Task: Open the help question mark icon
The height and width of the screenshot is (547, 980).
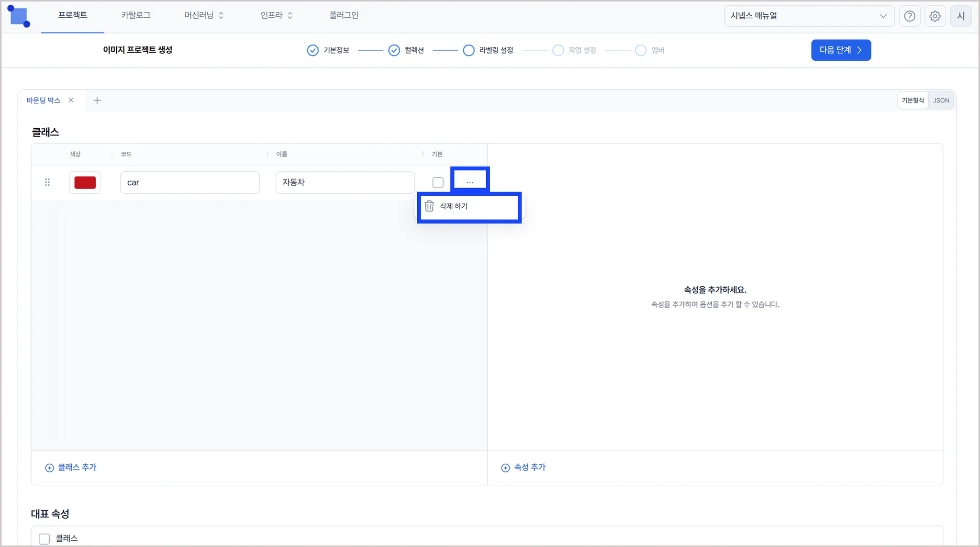Action: [909, 16]
